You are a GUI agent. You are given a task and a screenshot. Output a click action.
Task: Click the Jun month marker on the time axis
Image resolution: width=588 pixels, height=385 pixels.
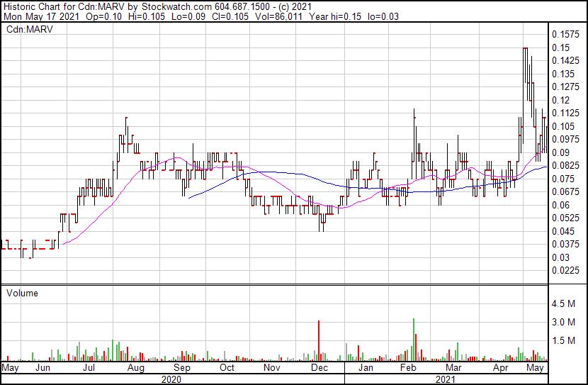point(43,369)
